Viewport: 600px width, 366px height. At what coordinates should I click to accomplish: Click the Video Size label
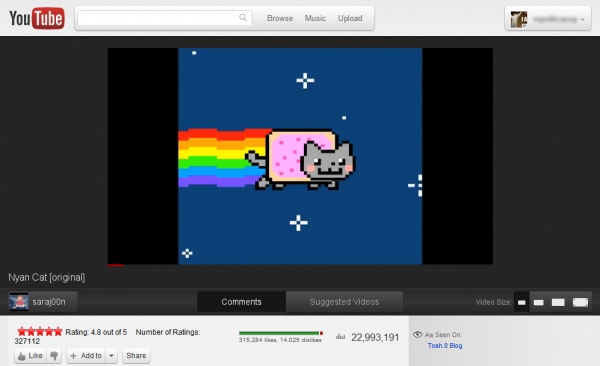click(494, 302)
